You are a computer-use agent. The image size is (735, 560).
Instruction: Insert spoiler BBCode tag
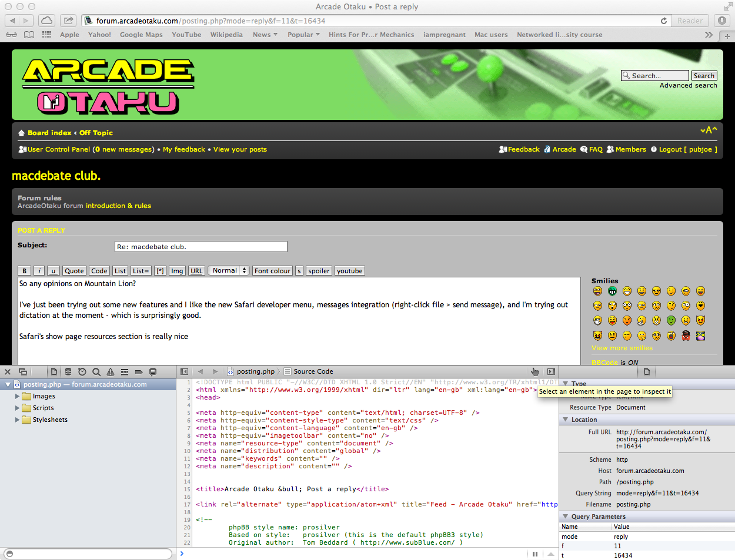click(319, 271)
